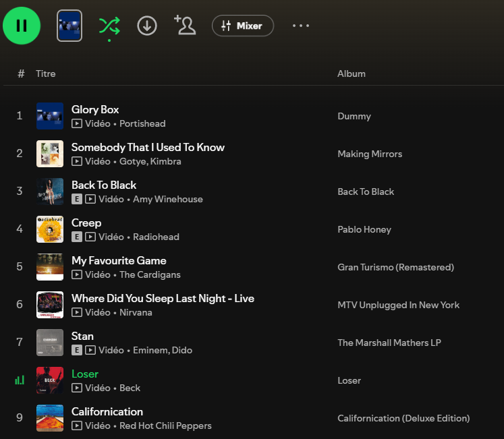Click the video icon on Stan
Screen dimensions: 504x439
pyautogui.click(x=90, y=350)
